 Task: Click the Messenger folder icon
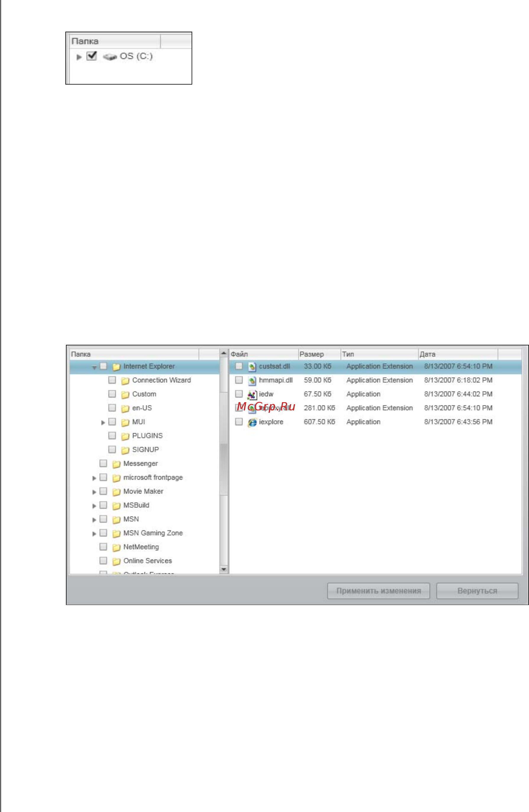click(116, 464)
